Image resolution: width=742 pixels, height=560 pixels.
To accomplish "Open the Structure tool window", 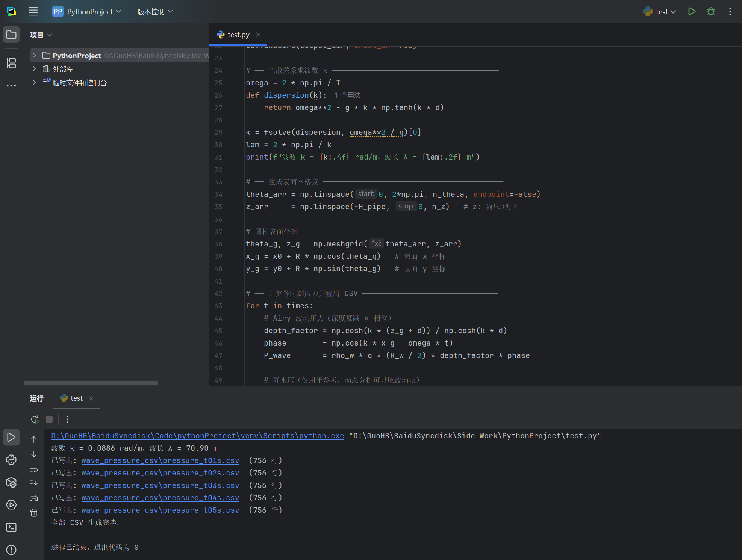I will (x=11, y=63).
